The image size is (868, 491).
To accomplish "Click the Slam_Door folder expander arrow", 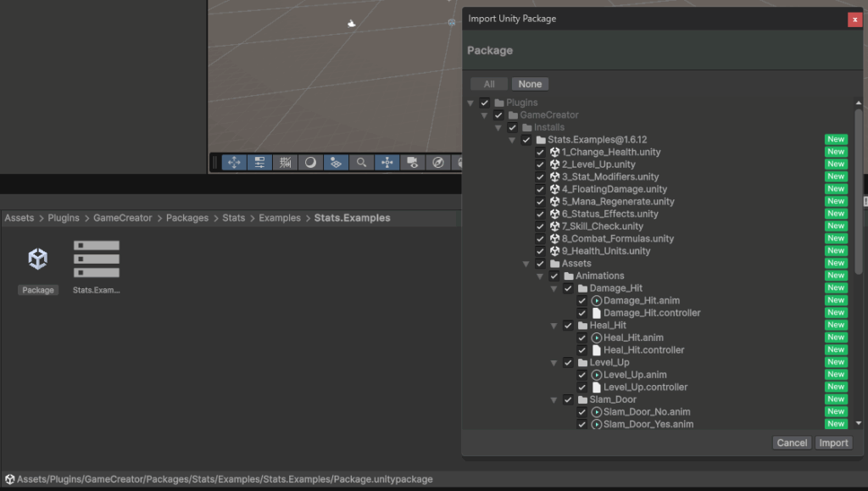I will click(x=554, y=399).
